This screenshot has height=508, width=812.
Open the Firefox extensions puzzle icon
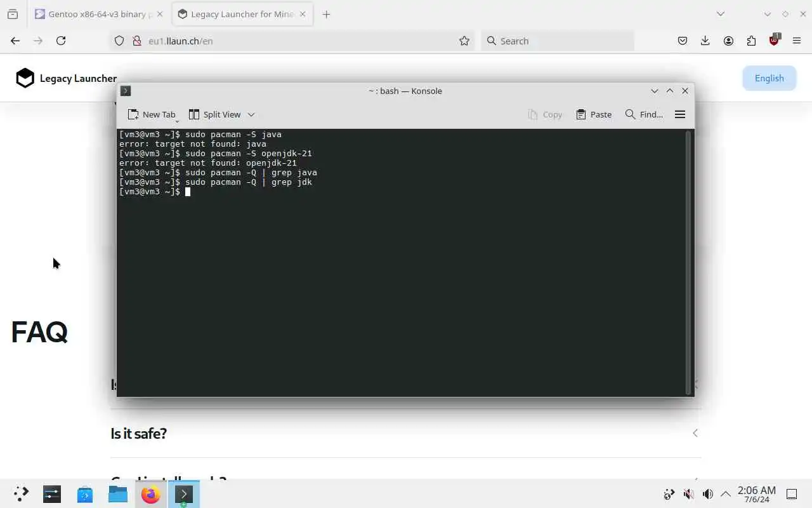click(x=751, y=41)
